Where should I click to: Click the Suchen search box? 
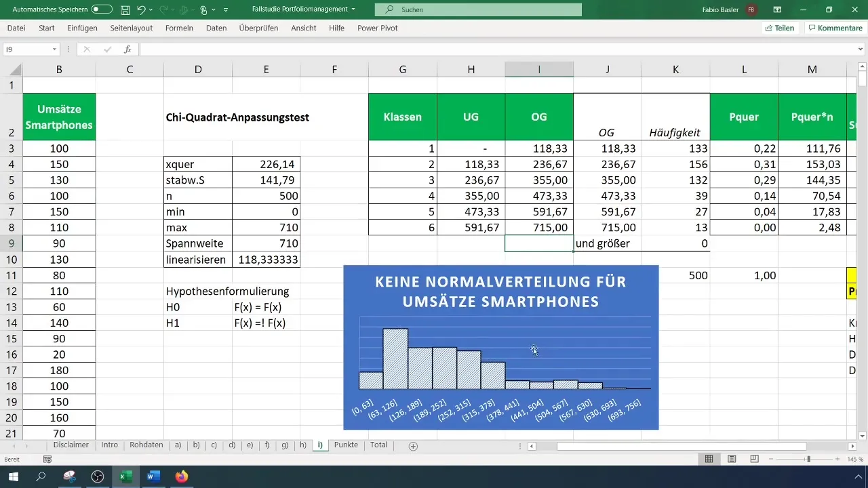pos(478,9)
